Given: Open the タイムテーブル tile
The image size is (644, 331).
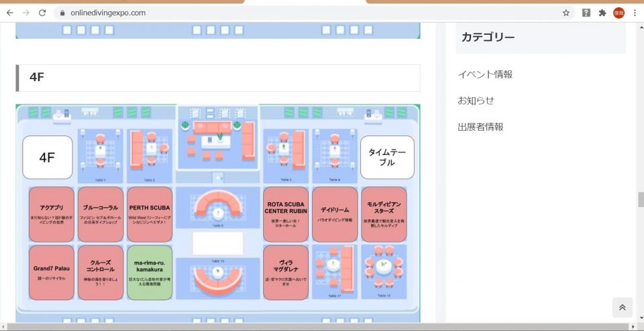Looking at the screenshot, I should tap(387, 157).
